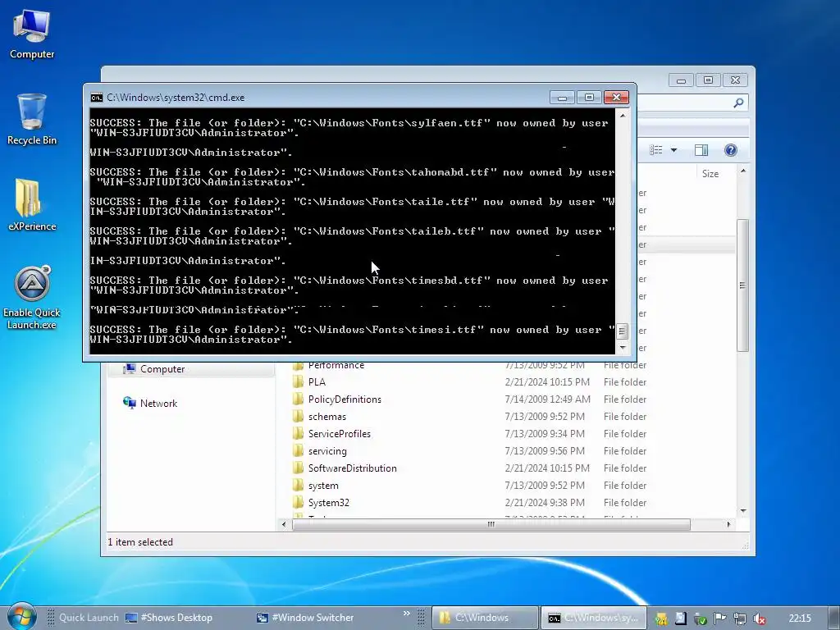Minimize the cmd.exe window
The height and width of the screenshot is (630, 840).
[x=562, y=98]
